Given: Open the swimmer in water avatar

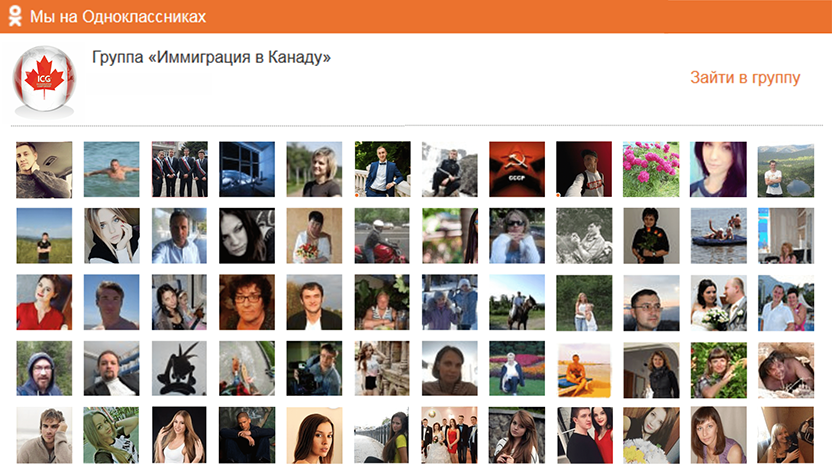Looking at the screenshot, I should (111, 169).
